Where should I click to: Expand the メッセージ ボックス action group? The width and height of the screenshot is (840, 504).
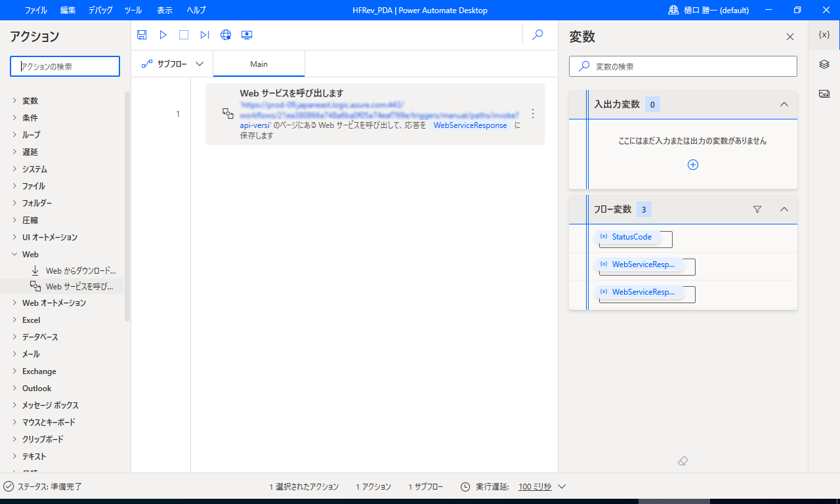(15, 405)
